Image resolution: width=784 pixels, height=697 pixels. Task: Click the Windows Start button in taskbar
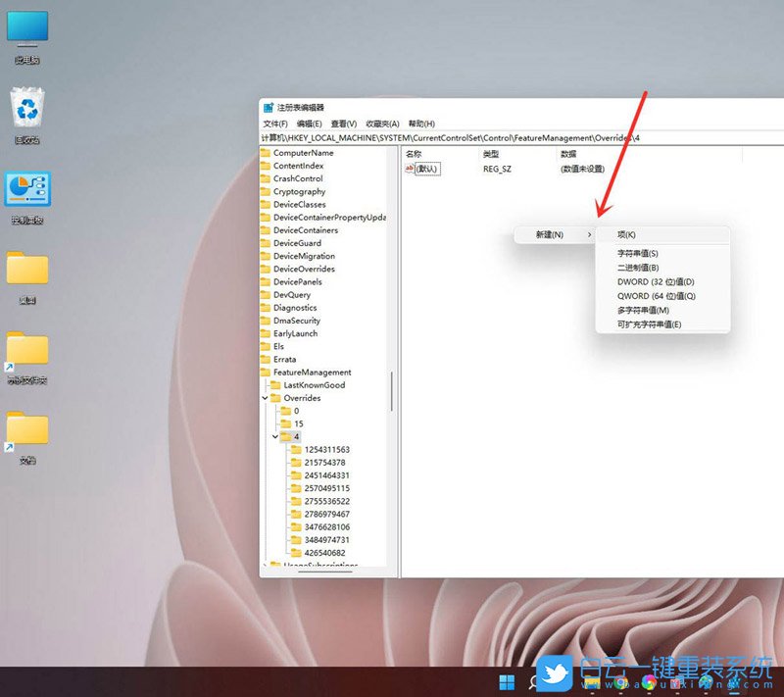coord(507,682)
